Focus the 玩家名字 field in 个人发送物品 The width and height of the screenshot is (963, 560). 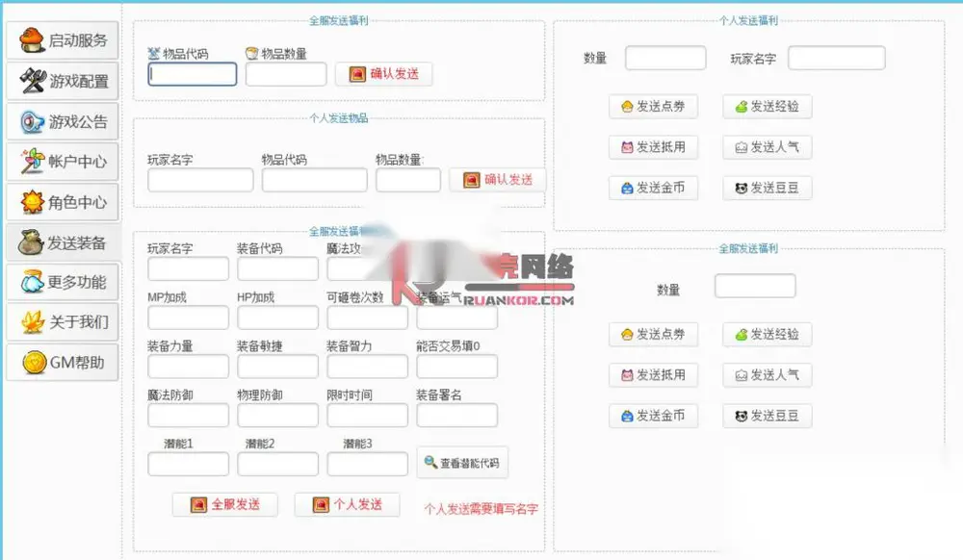click(x=200, y=180)
